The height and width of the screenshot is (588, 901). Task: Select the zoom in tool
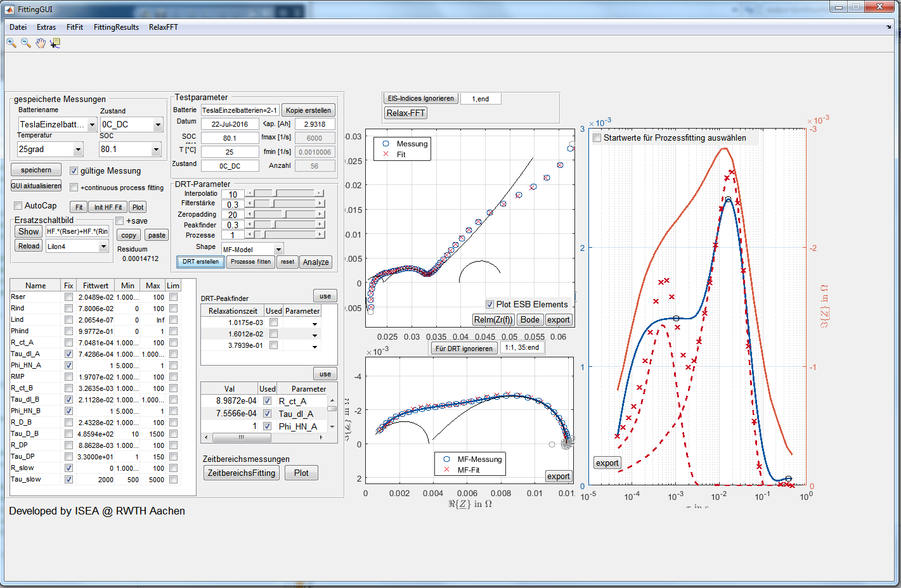click(x=11, y=42)
